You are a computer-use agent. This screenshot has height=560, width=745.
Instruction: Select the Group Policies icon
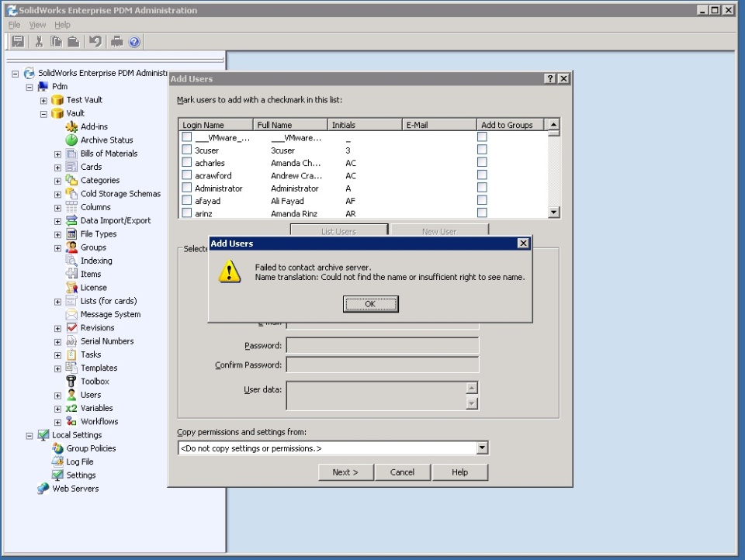[x=57, y=448]
